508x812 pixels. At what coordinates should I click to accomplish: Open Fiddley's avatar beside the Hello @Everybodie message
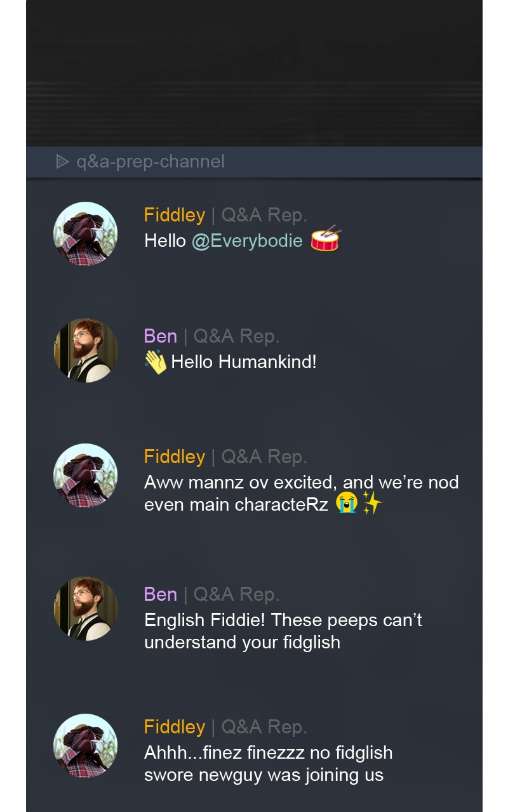point(86,234)
